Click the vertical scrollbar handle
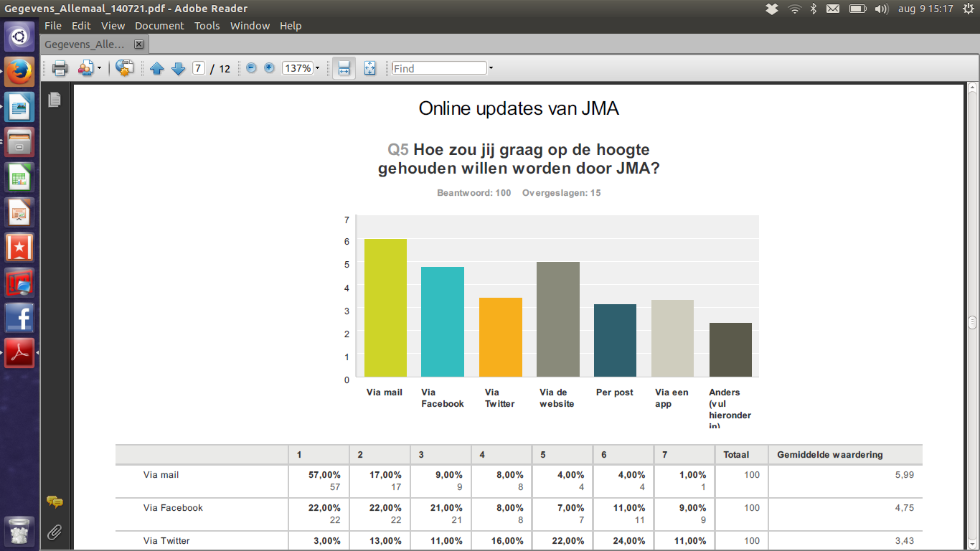 pos(973,321)
